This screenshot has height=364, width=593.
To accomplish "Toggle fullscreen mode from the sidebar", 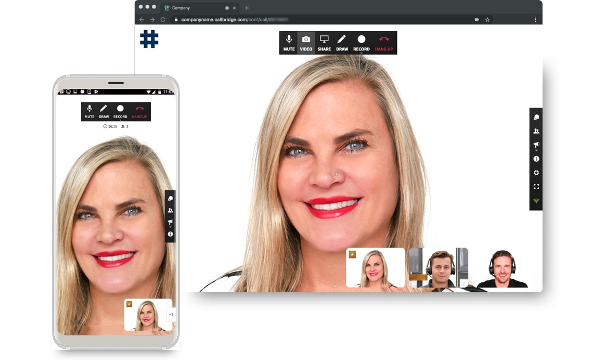I will click(x=536, y=187).
